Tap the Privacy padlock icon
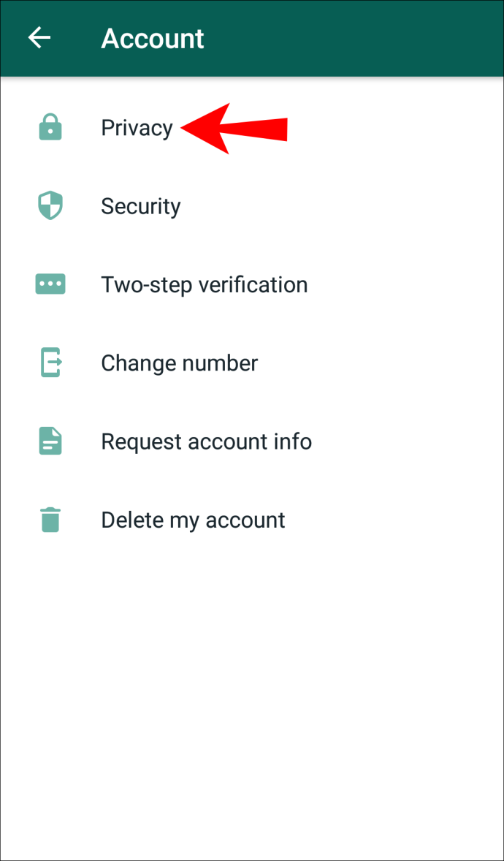This screenshot has width=504, height=861. [50, 127]
